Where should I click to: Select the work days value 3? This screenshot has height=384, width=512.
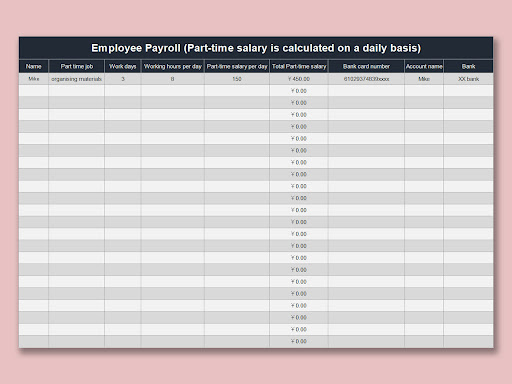pyautogui.click(x=123, y=79)
